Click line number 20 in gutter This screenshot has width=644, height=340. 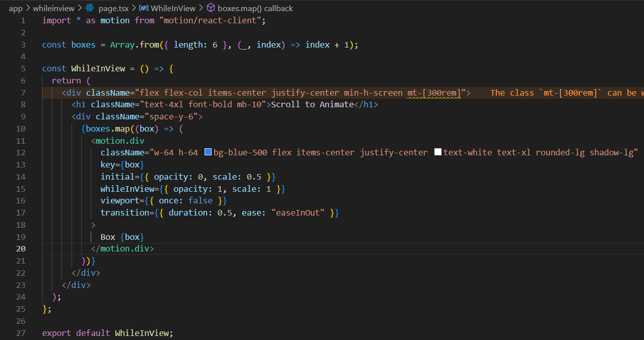tap(20, 249)
